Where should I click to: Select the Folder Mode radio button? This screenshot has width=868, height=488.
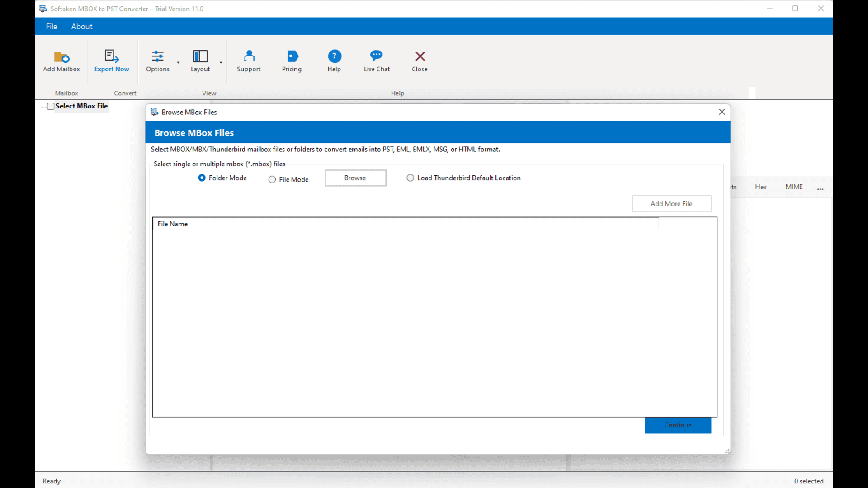tap(202, 178)
